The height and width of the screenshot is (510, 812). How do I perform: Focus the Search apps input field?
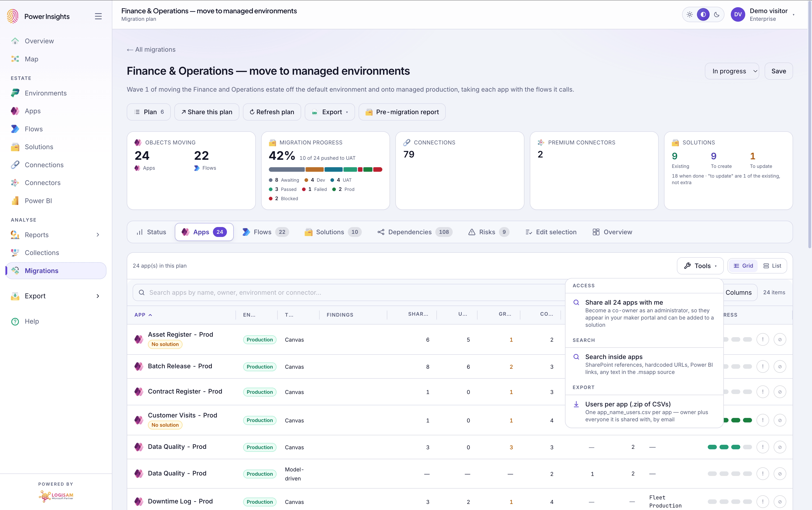(349, 292)
